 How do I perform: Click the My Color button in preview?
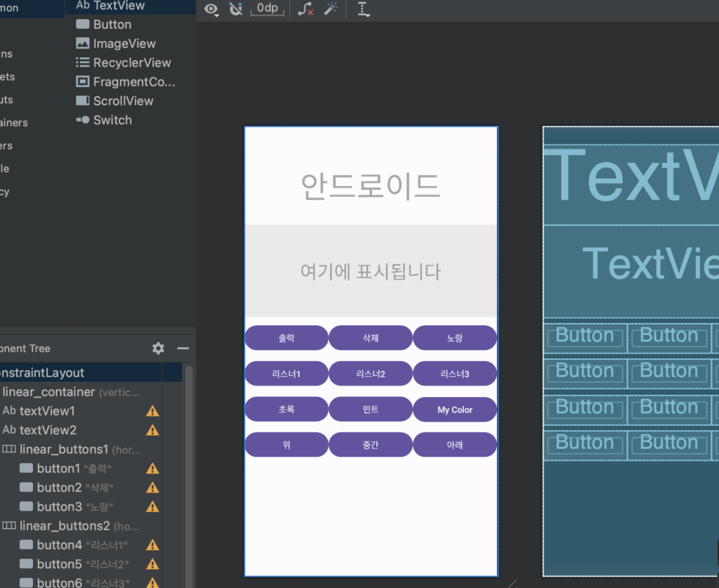point(455,410)
